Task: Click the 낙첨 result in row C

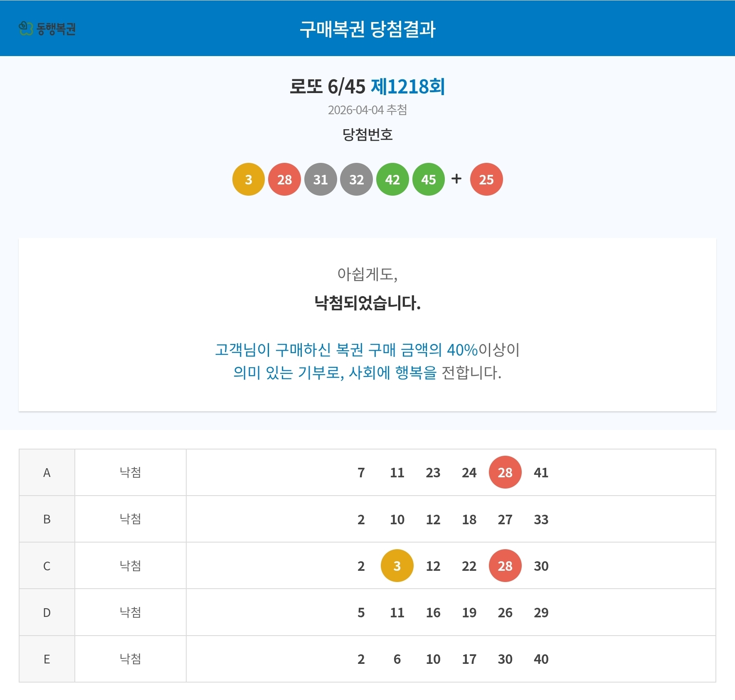Action: click(131, 566)
